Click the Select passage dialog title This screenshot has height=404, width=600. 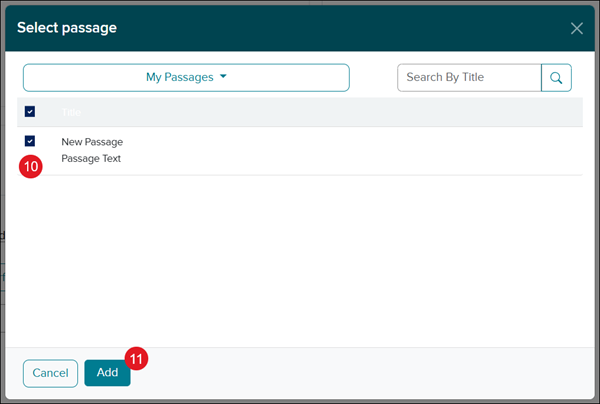(x=67, y=28)
